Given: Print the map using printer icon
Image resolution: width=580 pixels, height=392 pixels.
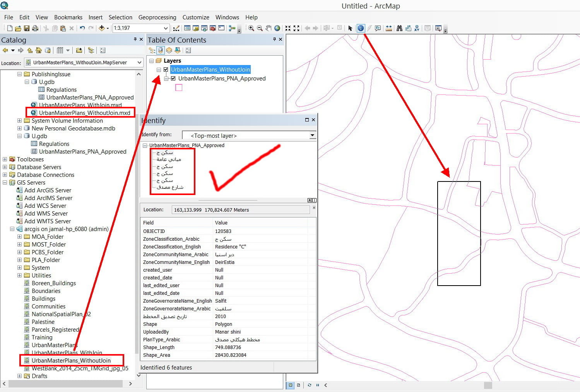Looking at the screenshot, I should (x=35, y=28).
